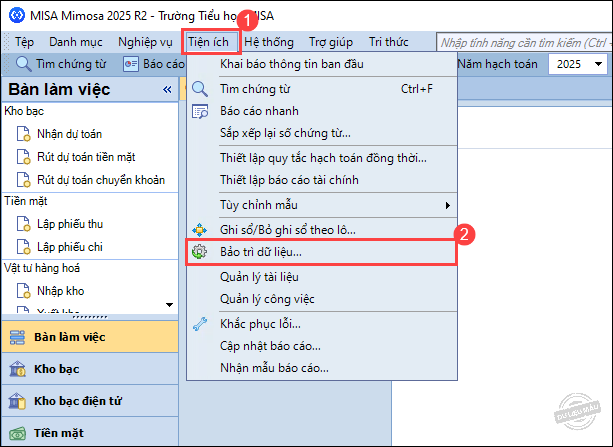Viewport: 613px width, 447px height.
Task: Open Rút dự toán chuyển khoản shortcut
Action: coord(101,180)
